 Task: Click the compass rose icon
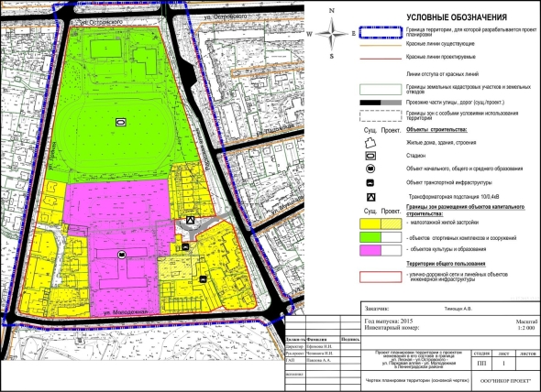coord(332,34)
